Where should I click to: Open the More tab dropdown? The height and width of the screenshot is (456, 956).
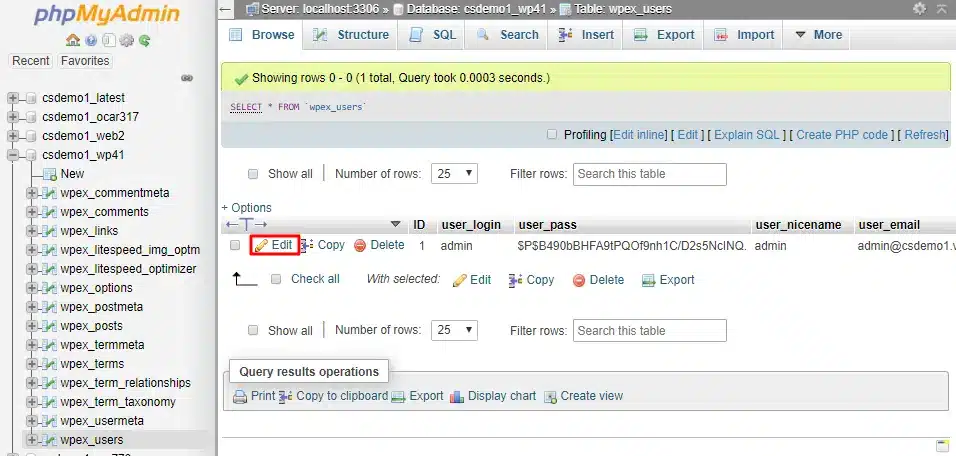(x=818, y=35)
